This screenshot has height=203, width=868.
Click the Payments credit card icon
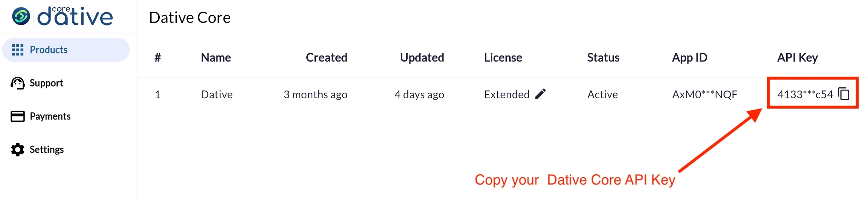(18, 116)
